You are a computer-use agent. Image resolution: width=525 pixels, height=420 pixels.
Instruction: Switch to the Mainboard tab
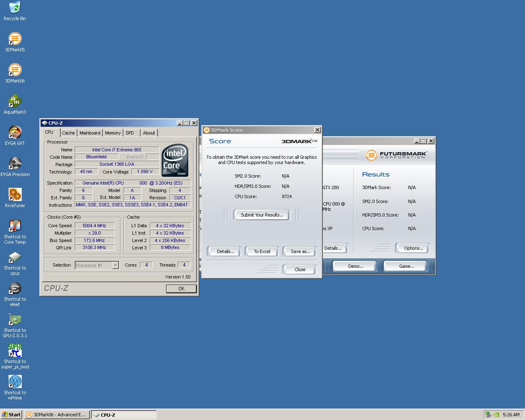click(x=90, y=133)
